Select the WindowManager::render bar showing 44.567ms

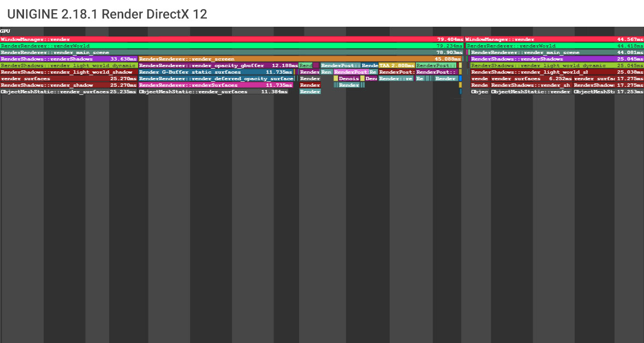coord(554,39)
